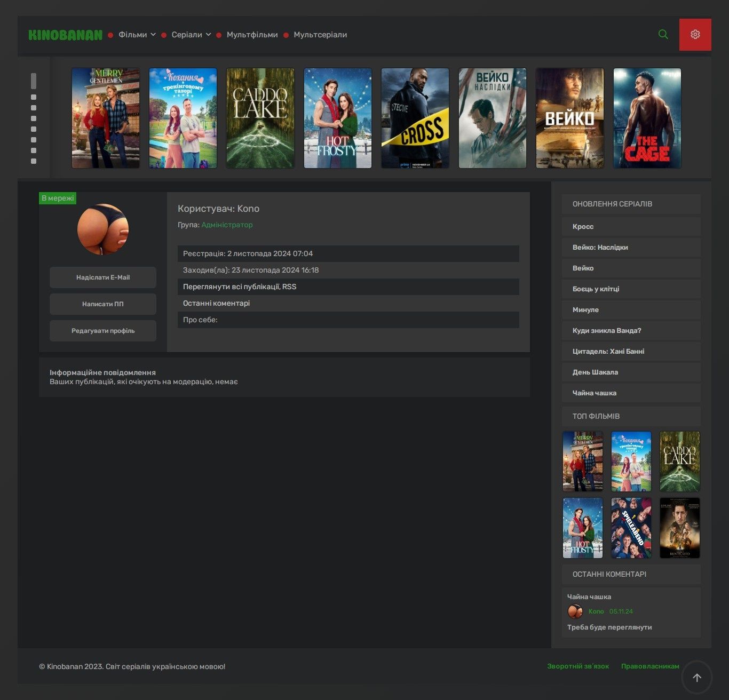
Task: Click Реєстрація: 2 листопада 2024 row
Action: tap(348, 253)
